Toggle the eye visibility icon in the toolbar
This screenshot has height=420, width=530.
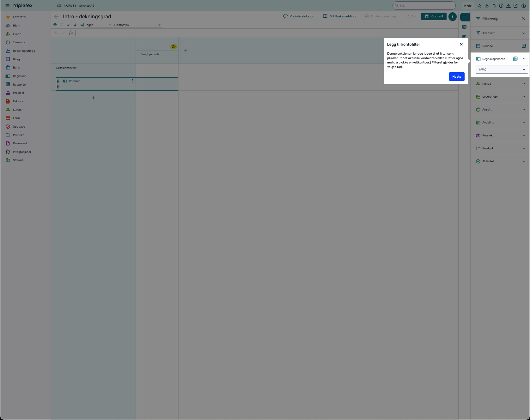click(x=55, y=25)
